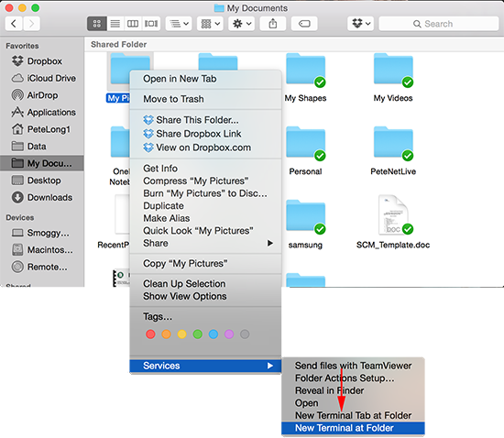Open Downloads in the sidebar

point(42,197)
